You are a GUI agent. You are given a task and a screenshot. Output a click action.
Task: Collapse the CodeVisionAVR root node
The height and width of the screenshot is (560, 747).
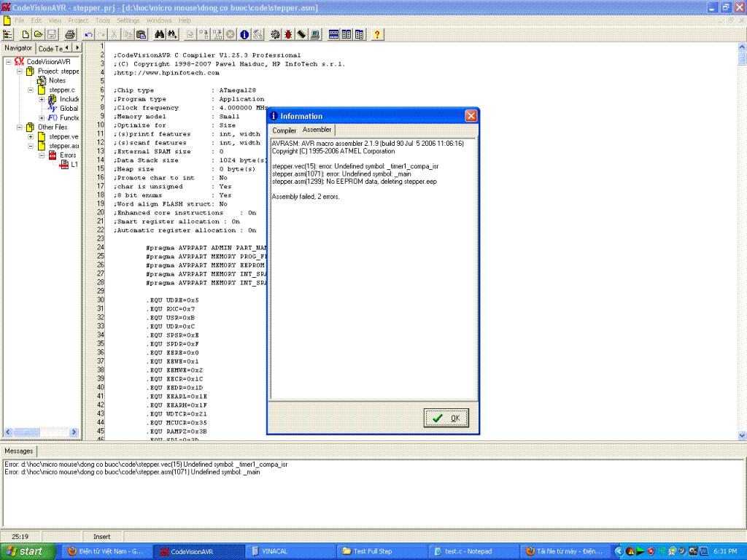coord(8,62)
